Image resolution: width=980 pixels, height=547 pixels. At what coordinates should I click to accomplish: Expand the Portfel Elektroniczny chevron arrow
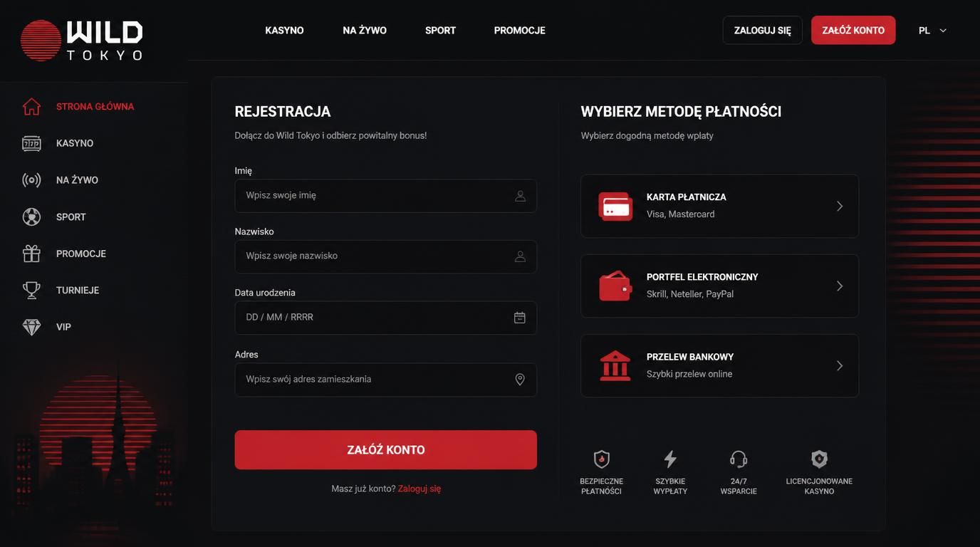coord(840,286)
